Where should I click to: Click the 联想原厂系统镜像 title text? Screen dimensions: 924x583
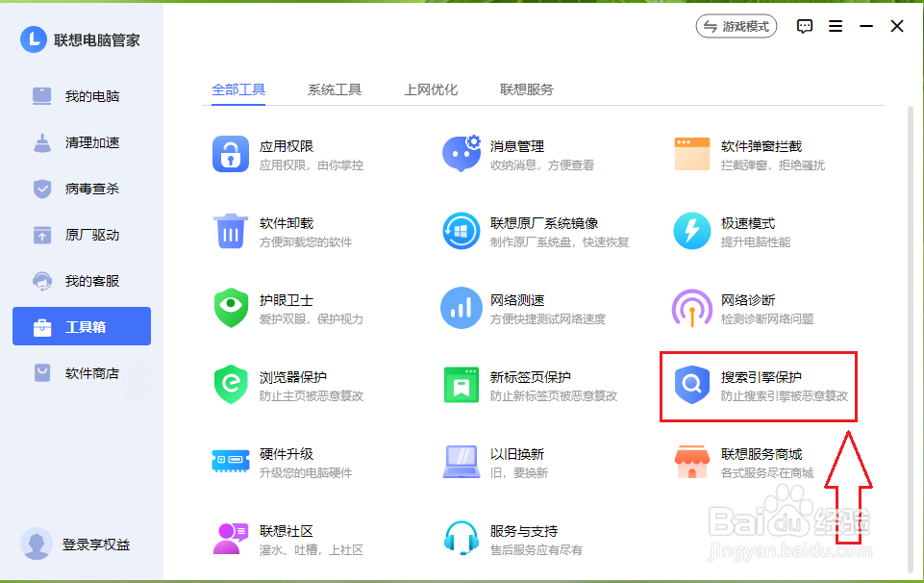click(544, 223)
